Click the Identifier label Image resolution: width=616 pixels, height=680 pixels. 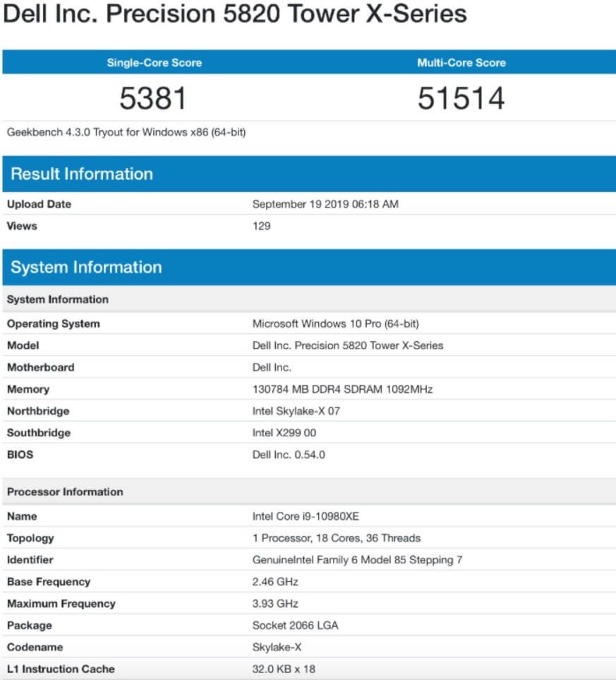pyautogui.click(x=30, y=560)
